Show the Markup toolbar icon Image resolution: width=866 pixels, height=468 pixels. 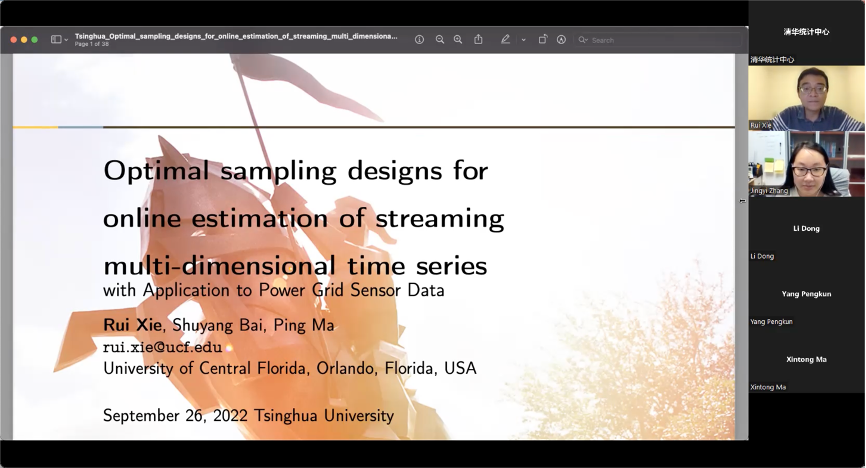pos(561,40)
